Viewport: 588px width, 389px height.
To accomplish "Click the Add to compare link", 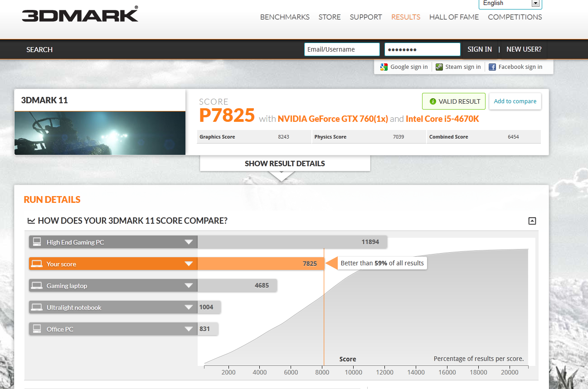I will [515, 101].
